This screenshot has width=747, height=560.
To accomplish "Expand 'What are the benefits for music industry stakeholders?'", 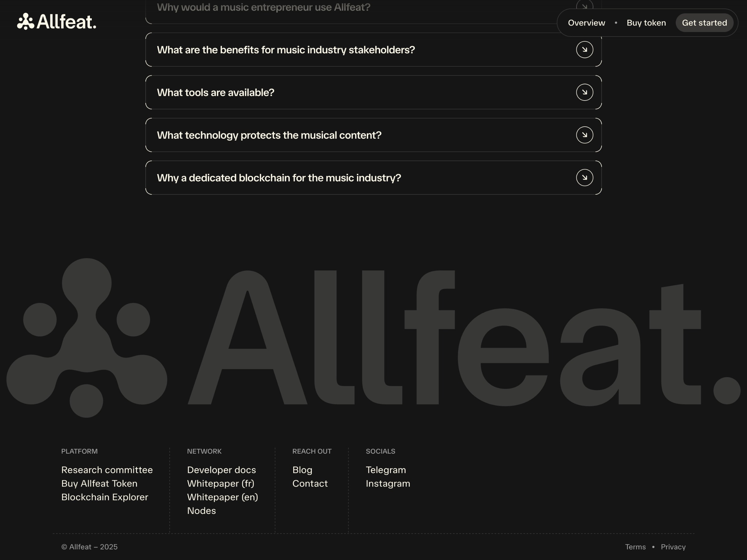I will click(286, 49).
